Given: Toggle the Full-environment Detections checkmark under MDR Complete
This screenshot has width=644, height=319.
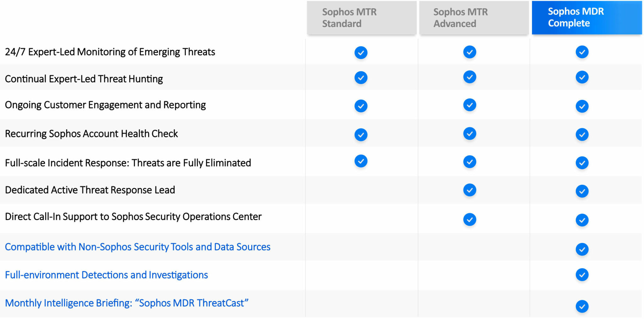Looking at the screenshot, I should [582, 275].
